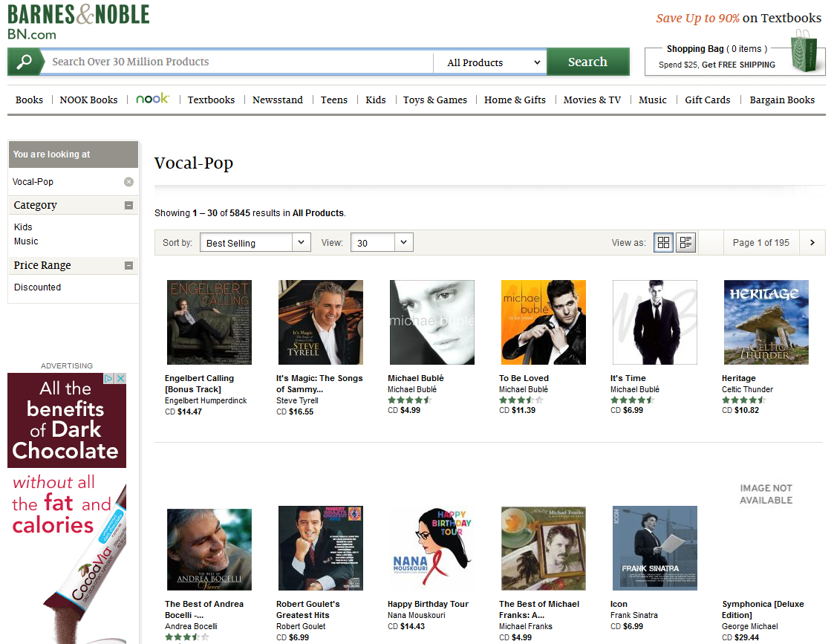
Task: Open the nook section via its green logo
Action: [152, 98]
